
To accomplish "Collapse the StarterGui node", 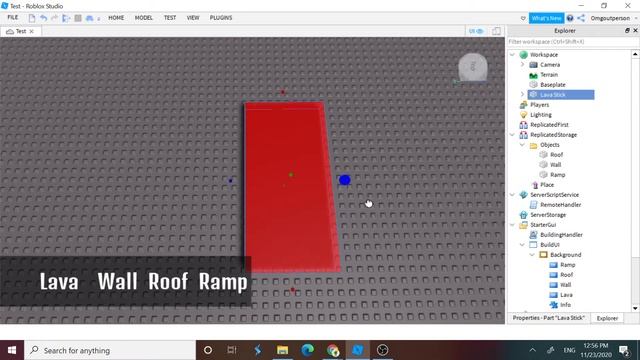I will 512,224.
